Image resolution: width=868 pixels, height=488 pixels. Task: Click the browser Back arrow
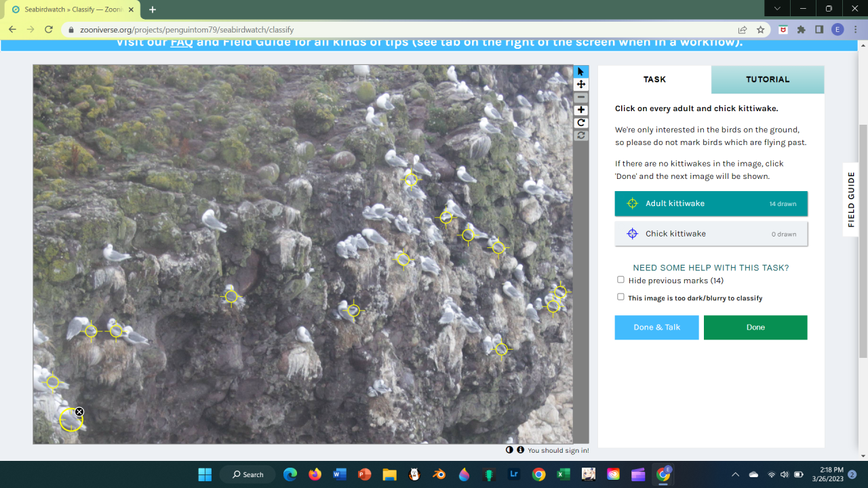point(12,30)
